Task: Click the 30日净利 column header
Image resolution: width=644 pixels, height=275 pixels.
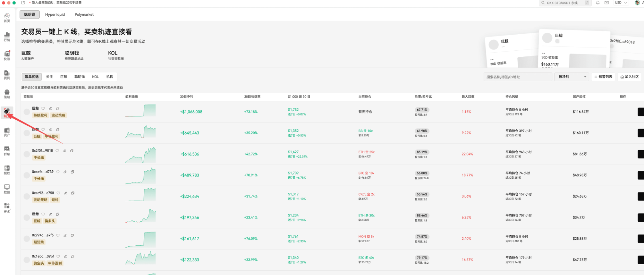Action: click(186, 96)
